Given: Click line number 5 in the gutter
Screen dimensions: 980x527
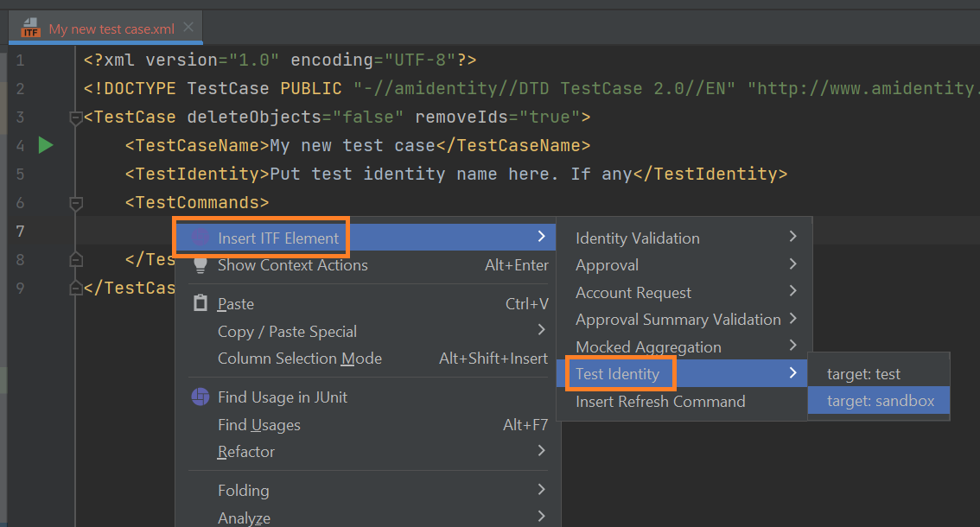Looking at the screenshot, I should coord(20,174).
